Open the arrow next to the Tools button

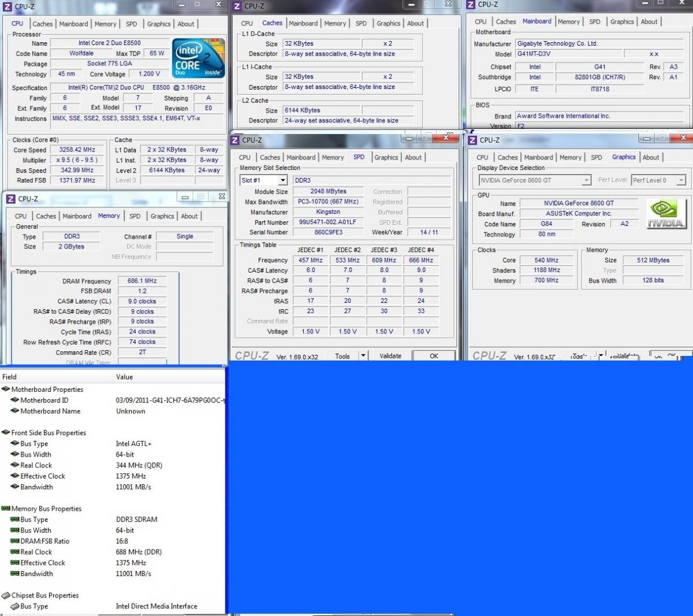pos(363,356)
